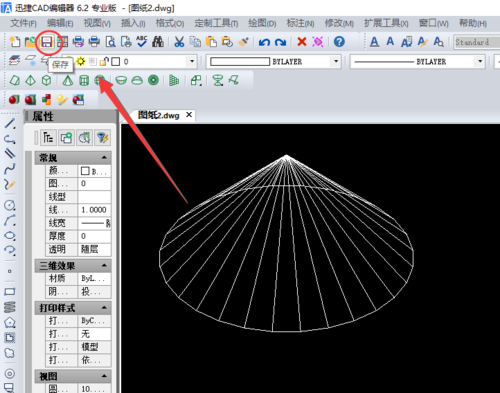
Task: Click the red X delete icon
Action: pos(302,42)
